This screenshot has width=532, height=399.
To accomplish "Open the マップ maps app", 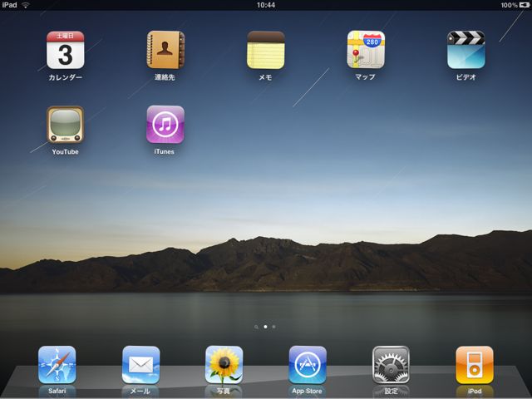I will (x=366, y=50).
